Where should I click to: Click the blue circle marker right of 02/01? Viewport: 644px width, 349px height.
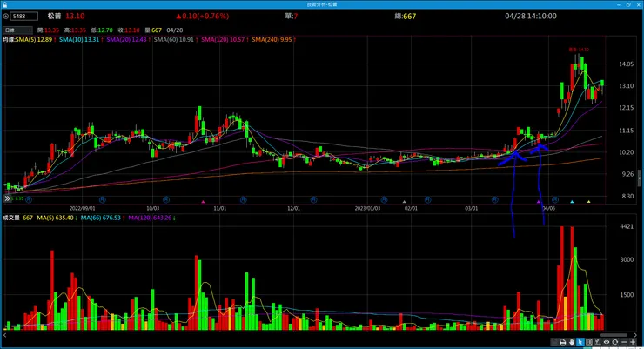(427, 199)
